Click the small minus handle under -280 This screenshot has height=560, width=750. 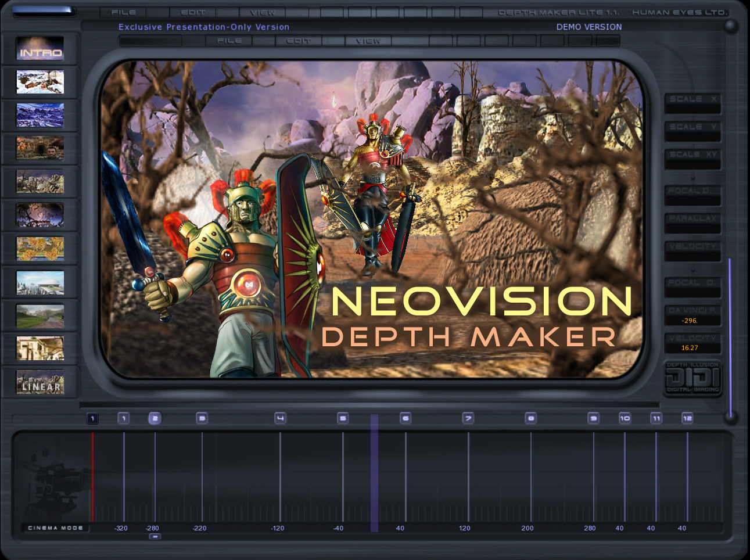[x=155, y=537]
